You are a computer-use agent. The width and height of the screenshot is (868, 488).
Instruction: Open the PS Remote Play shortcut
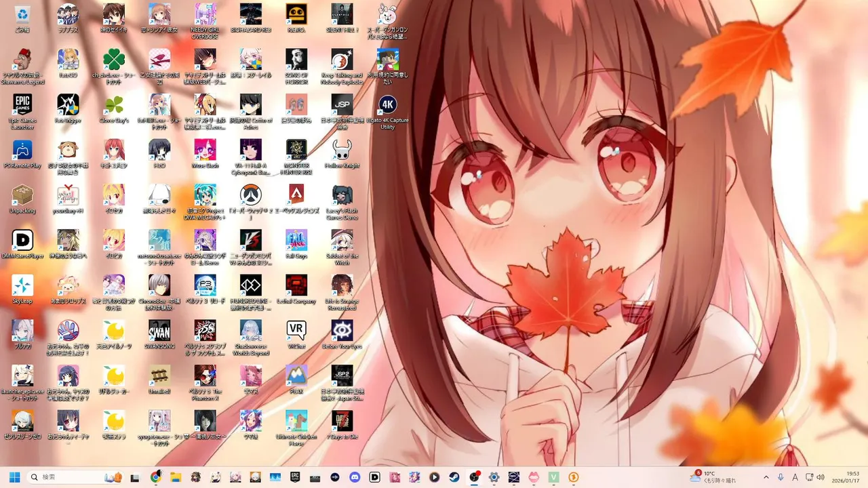[22, 155]
